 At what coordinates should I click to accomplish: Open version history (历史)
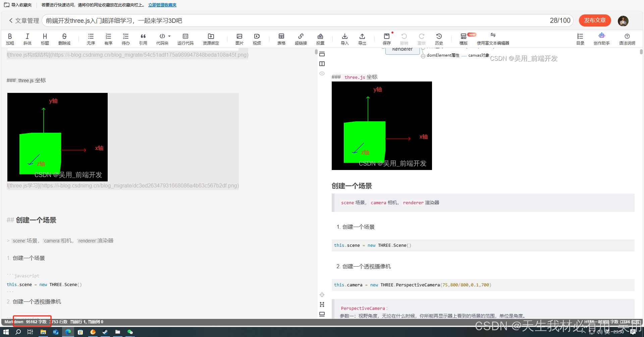pyautogui.click(x=439, y=39)
